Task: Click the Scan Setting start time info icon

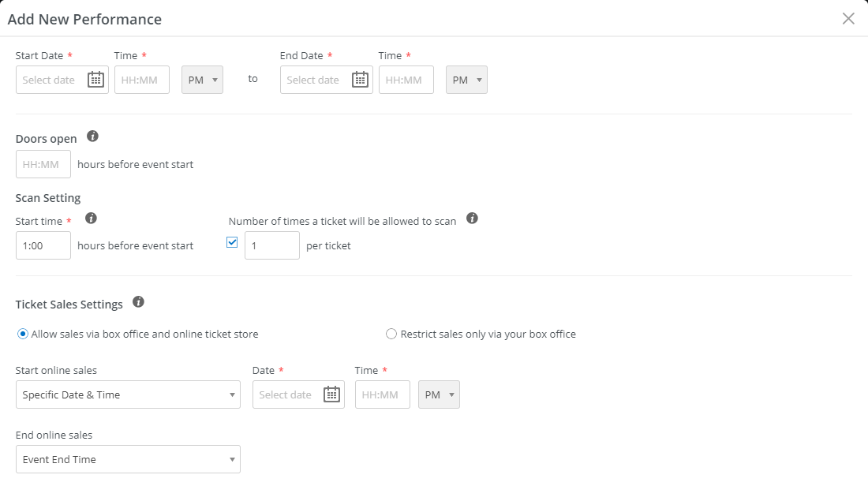Action: [91, 218]
